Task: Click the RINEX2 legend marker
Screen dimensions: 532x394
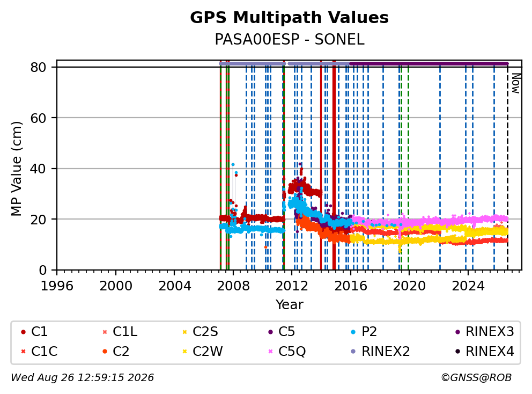Action: click(353, 352)
